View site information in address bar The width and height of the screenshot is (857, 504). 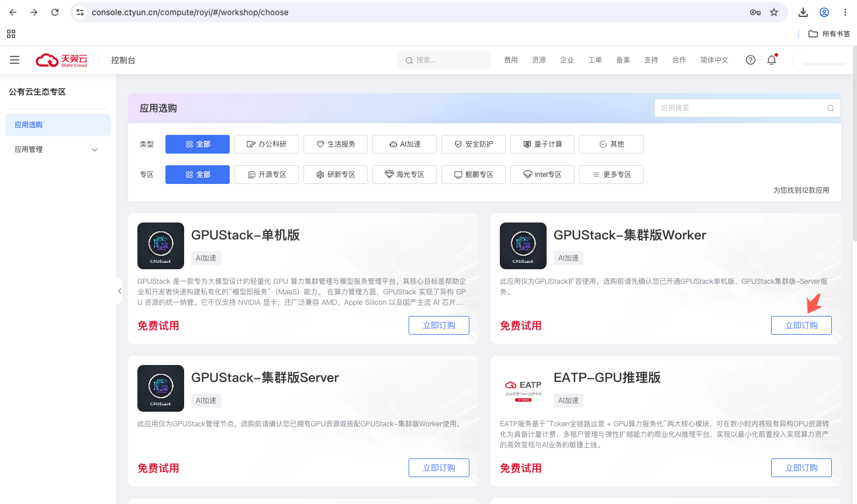[x=81, y=12]
